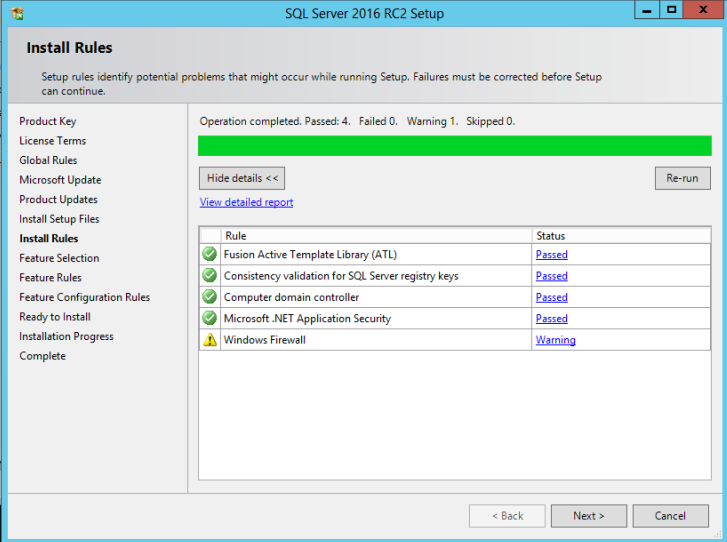Close the setup window with X
Screen dimensions: 727x542
(703, 10)
